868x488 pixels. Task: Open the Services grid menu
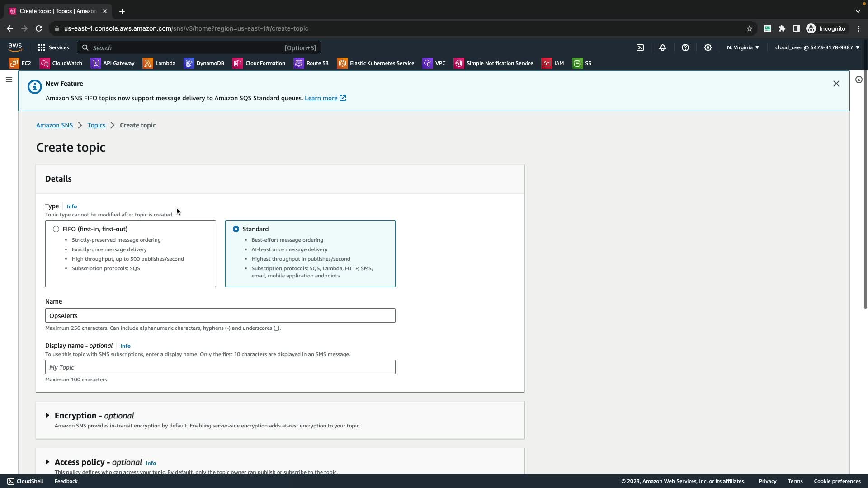point(53,47)
